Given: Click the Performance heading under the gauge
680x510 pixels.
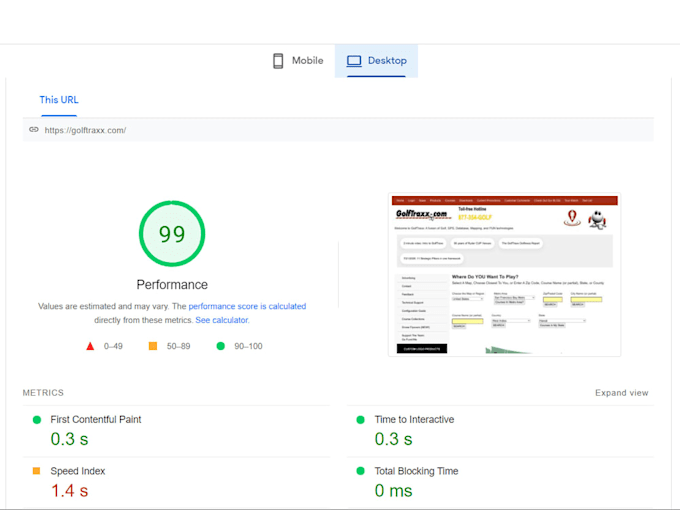Looking at the screenshot, I should point(172,284).
